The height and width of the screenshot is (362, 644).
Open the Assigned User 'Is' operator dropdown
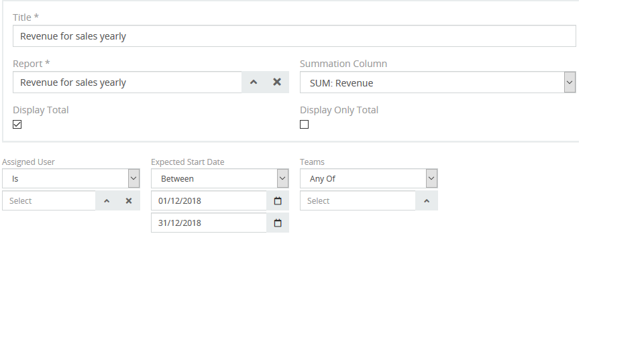[70, 179]
